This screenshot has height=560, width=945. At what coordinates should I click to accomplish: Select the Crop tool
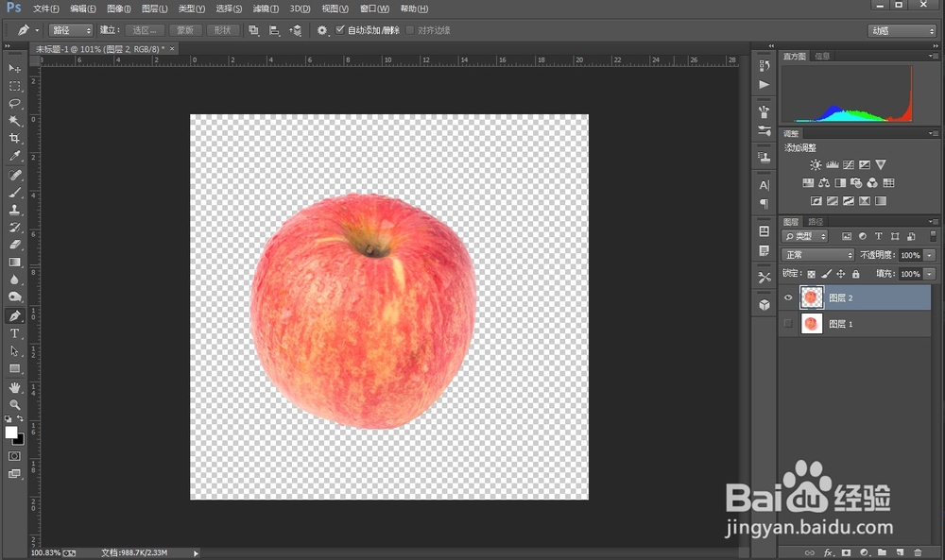14,139
